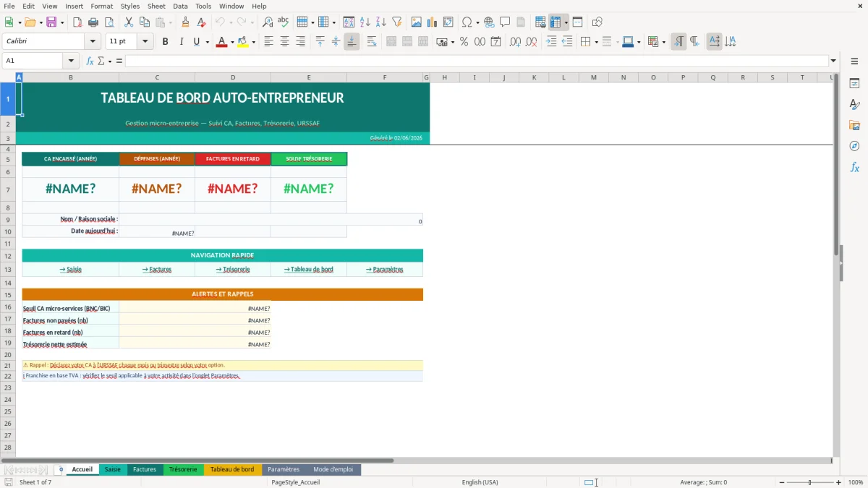Click the Print icon
Screen dimensions: 868x488
click(x=93, y=22)
